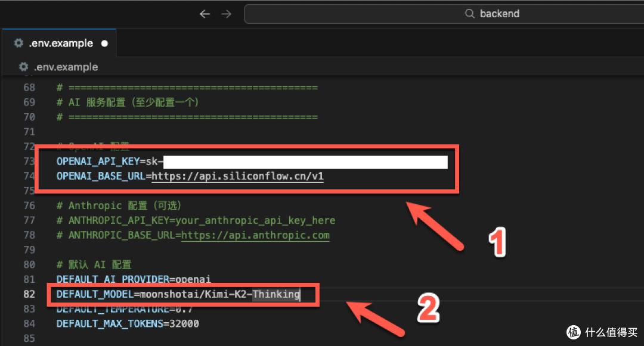Click the ANTHROPIC_BASE_URL key text
644x346 pixels.
[122, 235]
